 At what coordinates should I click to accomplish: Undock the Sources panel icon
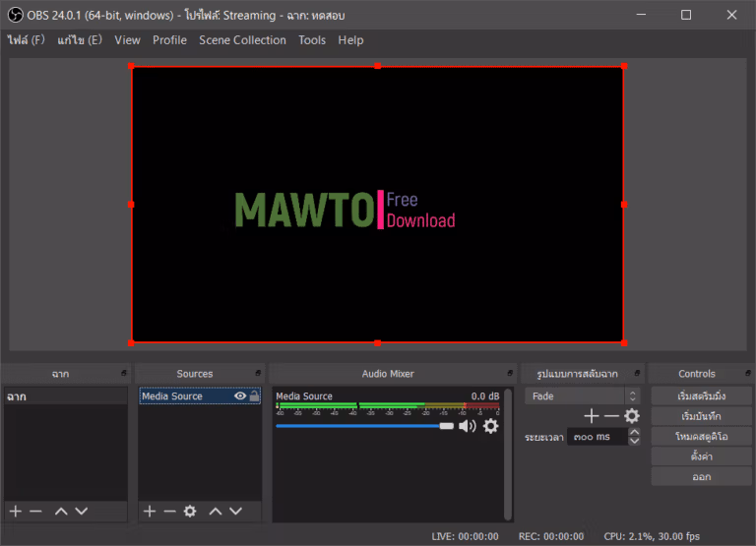pyautogui.click(x=258, y=373)
